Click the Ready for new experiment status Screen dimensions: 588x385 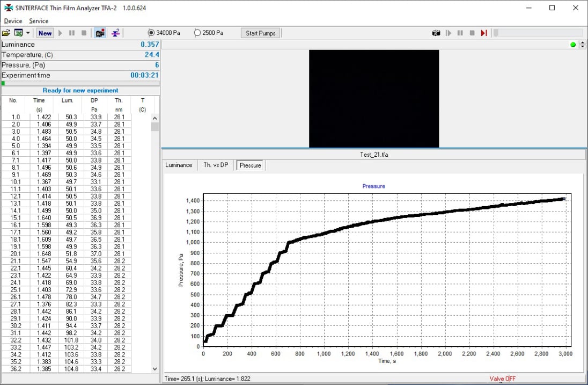pyautogui.click(x=80, y=90)
